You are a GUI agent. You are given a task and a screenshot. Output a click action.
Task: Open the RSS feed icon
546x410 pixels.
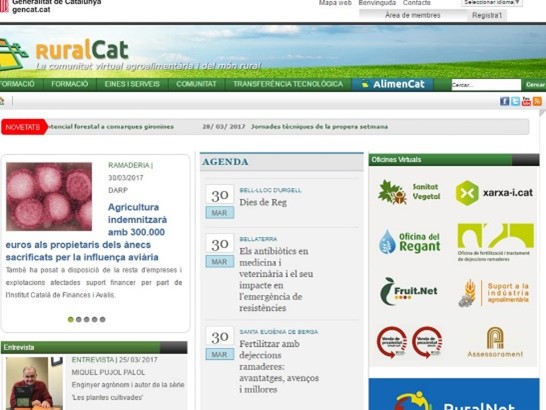click(x=537, y=101)
